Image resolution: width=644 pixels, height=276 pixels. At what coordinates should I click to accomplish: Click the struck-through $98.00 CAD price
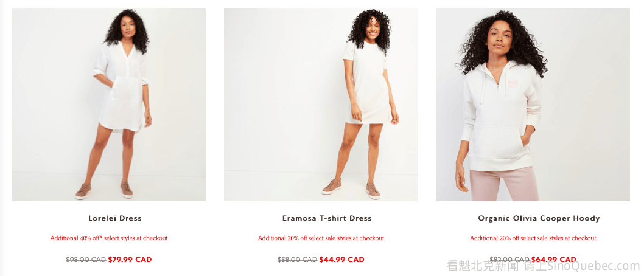(86, 260)
